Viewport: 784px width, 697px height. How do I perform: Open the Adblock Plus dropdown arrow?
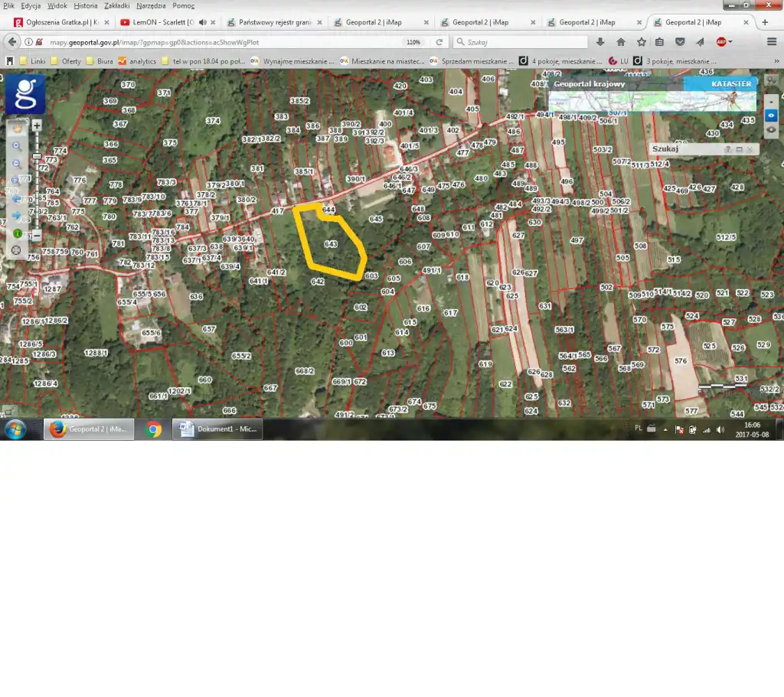click(x=730, y=42)
